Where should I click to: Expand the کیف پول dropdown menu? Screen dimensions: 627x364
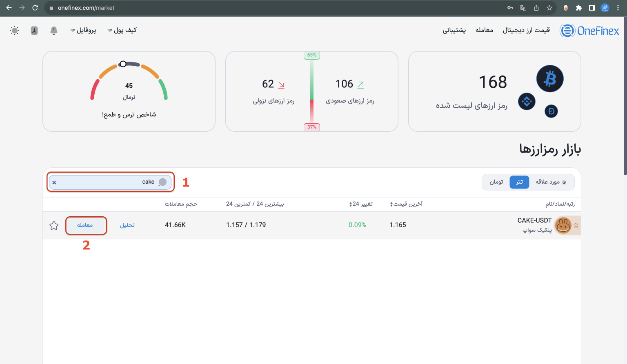(122, 30)
